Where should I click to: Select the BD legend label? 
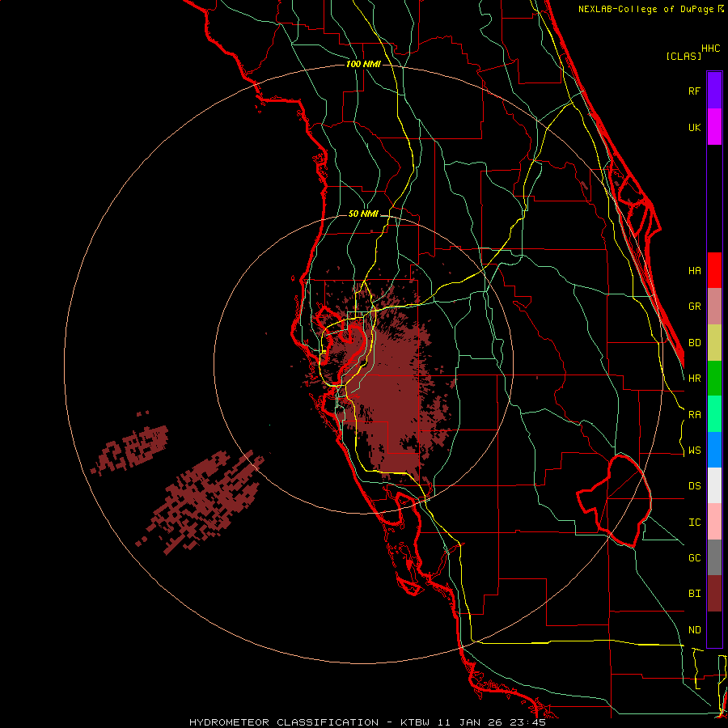tap(694, 343)
